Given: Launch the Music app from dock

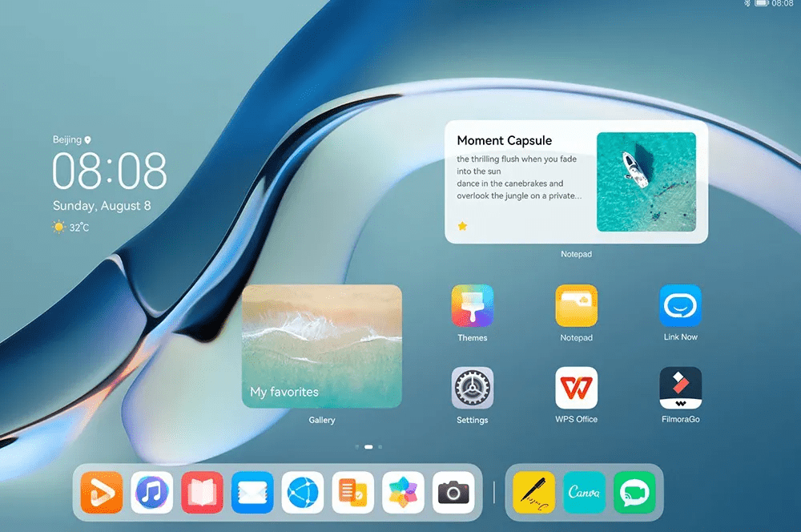Looking at the screenshot, I should point(152,492).
